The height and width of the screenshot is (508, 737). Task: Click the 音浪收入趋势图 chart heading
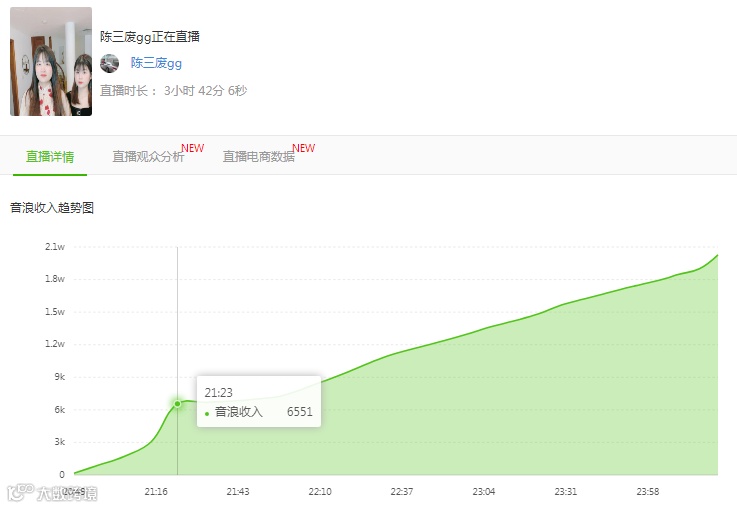pos(52,208)
